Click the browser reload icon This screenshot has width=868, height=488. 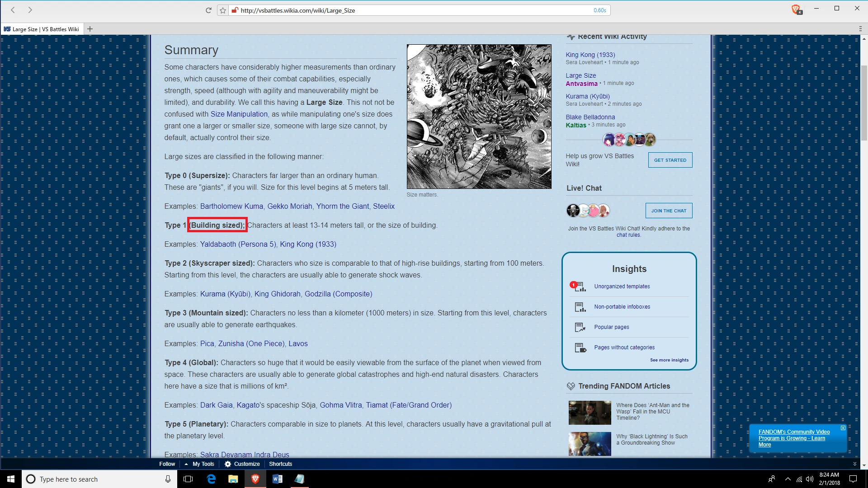pos(208,10)
